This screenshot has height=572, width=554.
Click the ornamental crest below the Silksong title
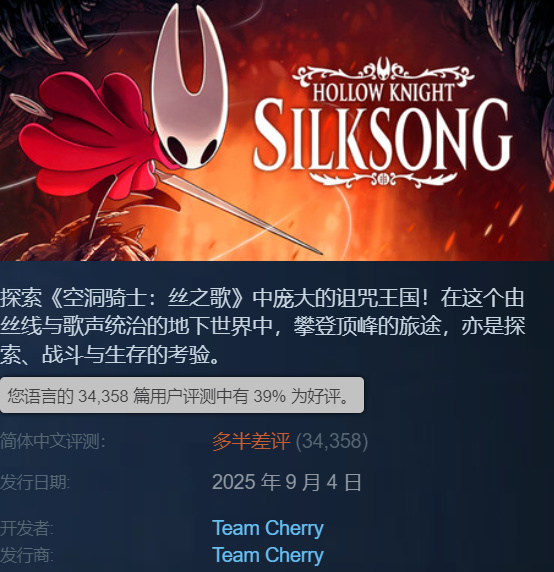click(383, 179)
